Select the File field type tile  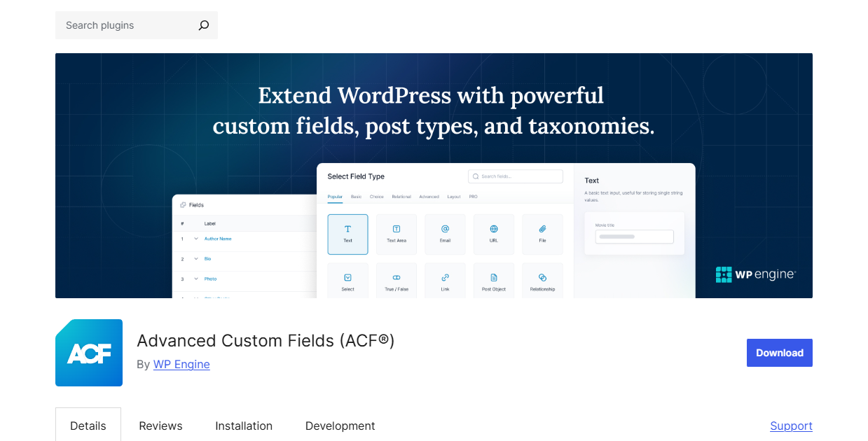click(x=542, y=234)
